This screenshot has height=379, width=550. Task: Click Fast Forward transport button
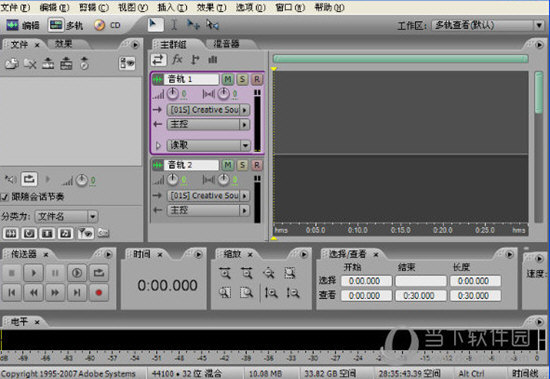55,292
